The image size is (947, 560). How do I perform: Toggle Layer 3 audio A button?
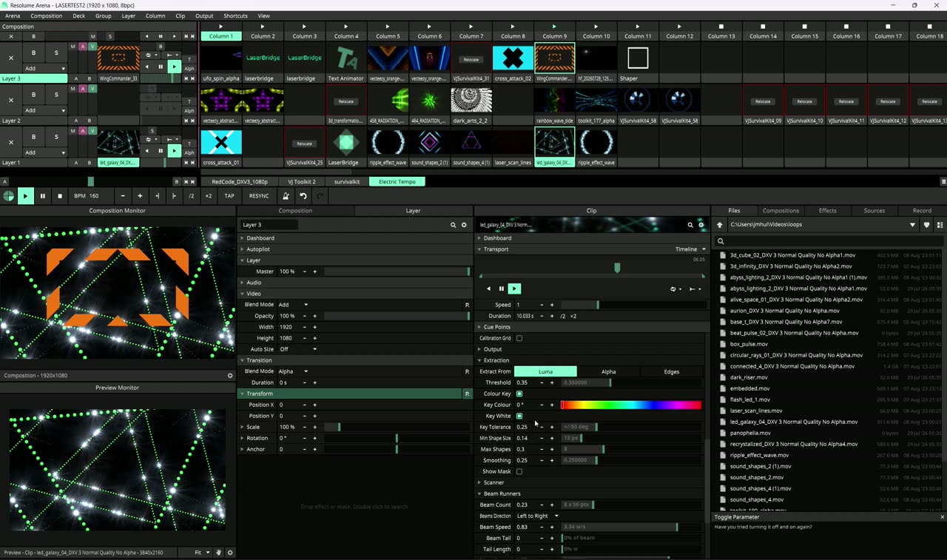[x=82, y=47]
